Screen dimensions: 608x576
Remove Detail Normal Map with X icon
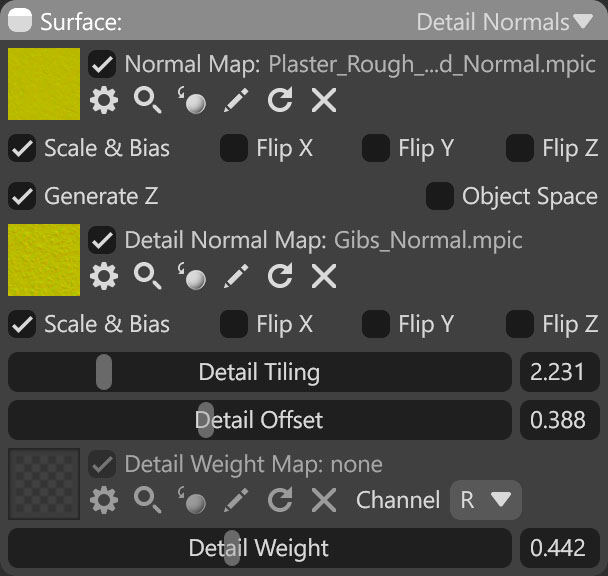click(323, 276)
